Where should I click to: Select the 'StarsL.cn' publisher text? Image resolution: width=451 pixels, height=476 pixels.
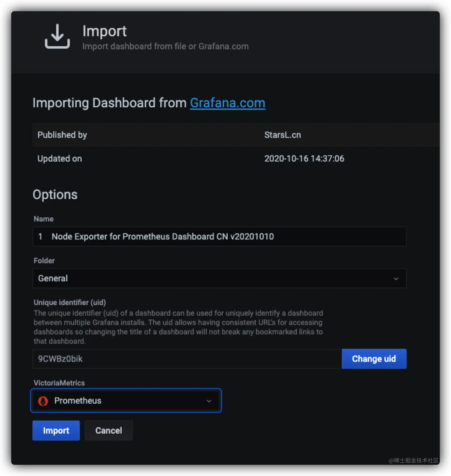pyautogui.click(x=283, y=135)
